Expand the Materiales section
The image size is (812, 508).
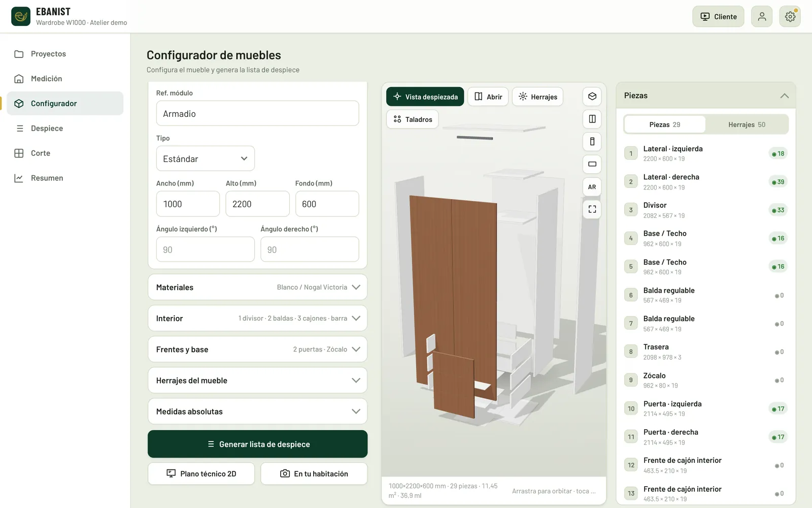tap(258, 288)
